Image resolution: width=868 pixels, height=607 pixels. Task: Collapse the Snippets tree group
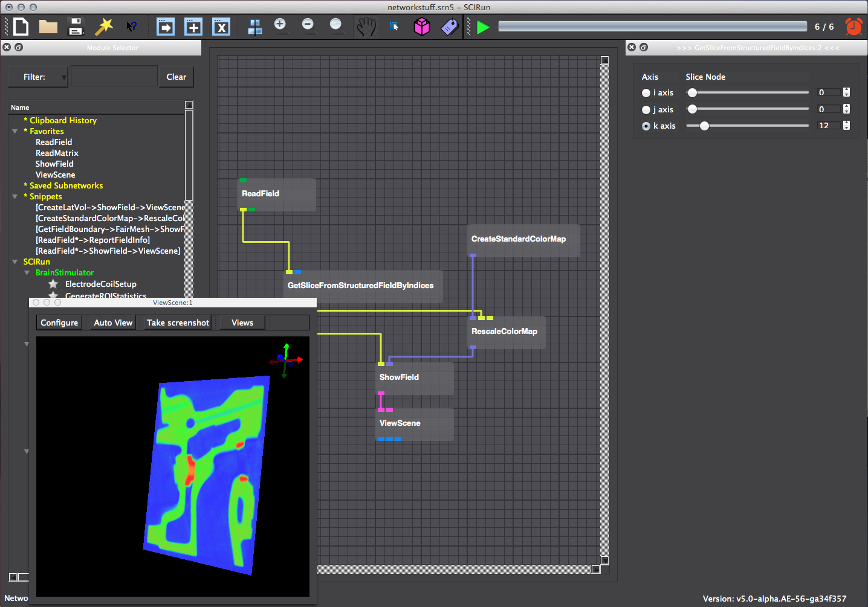pyautogui.click(x=15, y=196)
